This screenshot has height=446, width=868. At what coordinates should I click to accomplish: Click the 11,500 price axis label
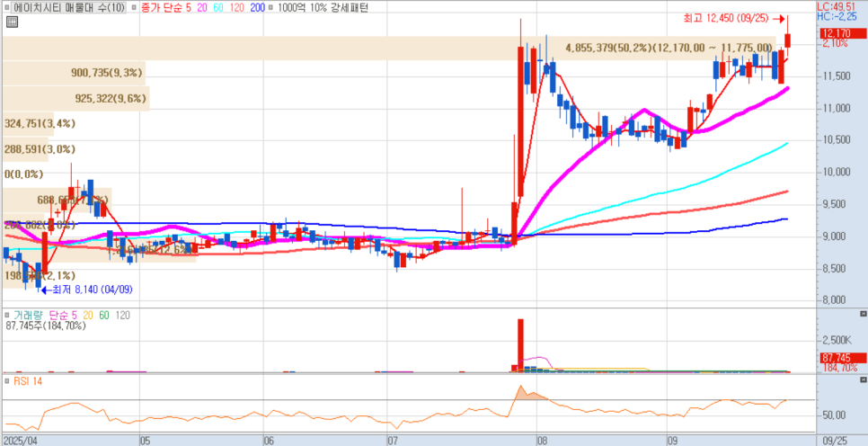coord(836,76)
